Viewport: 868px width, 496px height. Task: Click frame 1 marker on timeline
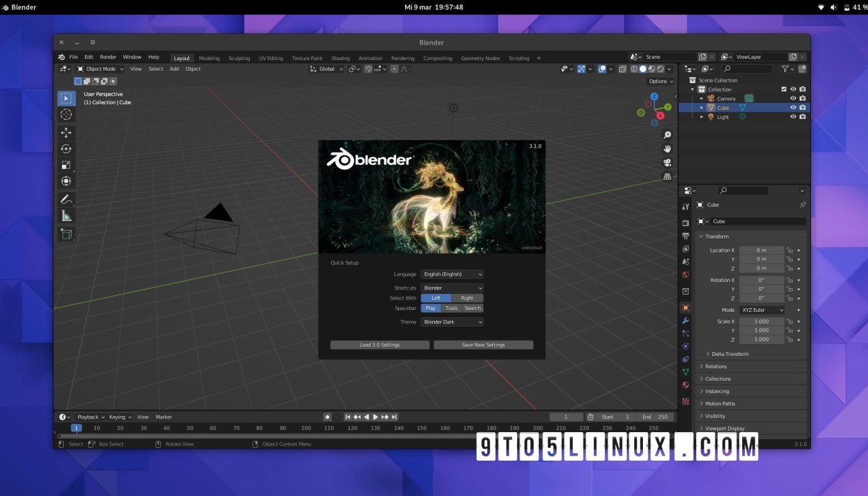[76, 428]
